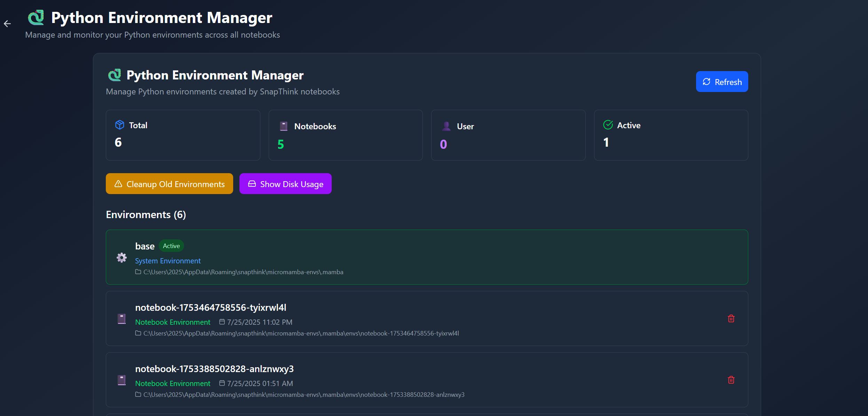This screenshot has height=416, width=868.
Task: Click the green checkmark icon in the Active card
Action: pos(608,125)
